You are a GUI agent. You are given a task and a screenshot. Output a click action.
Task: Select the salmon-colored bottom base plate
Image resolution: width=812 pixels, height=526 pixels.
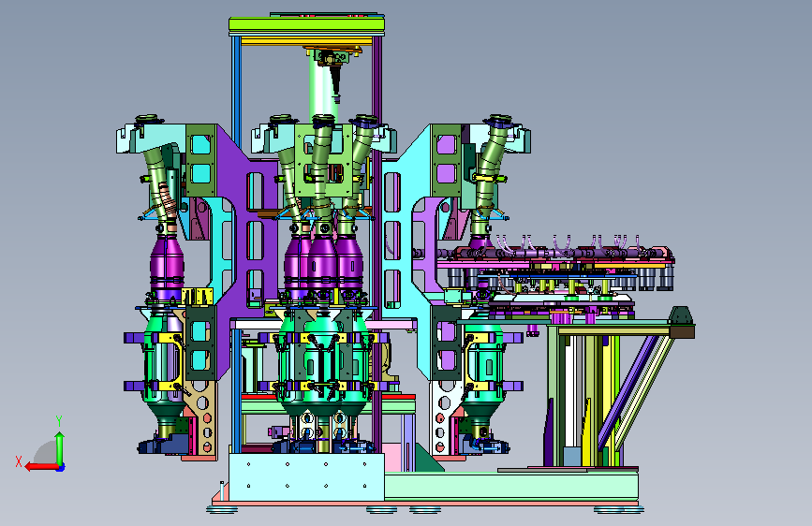[x=424, y=504]
